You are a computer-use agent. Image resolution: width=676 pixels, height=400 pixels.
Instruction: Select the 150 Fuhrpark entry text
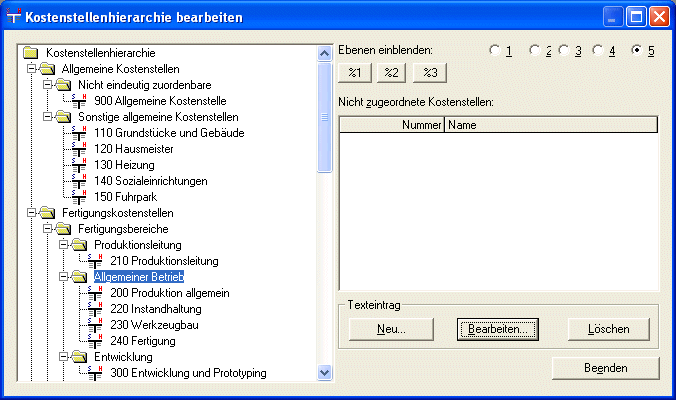point(125,197)
